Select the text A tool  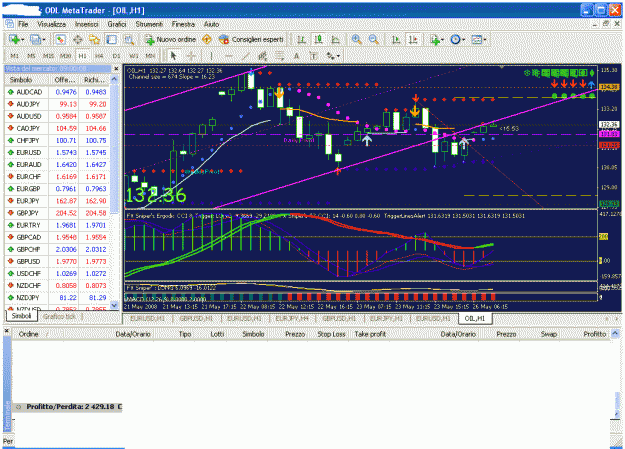coord(297,56)
